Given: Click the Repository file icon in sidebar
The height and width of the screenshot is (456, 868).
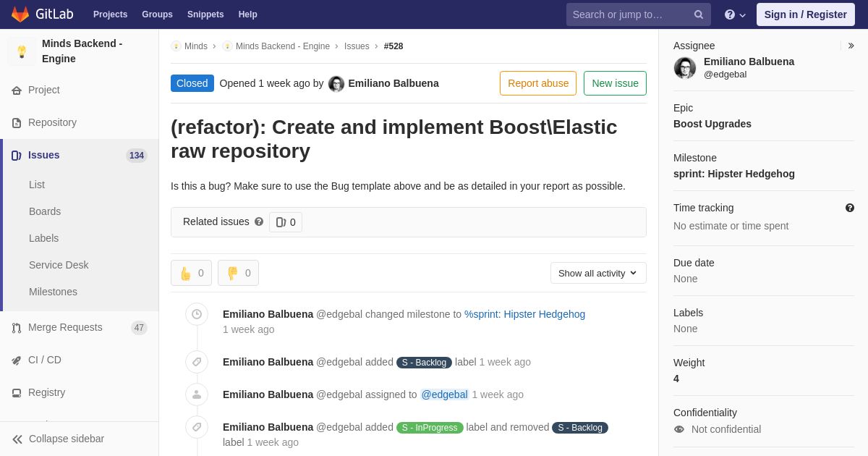Looking at the screenshot, I should click(x=17, y=123).
